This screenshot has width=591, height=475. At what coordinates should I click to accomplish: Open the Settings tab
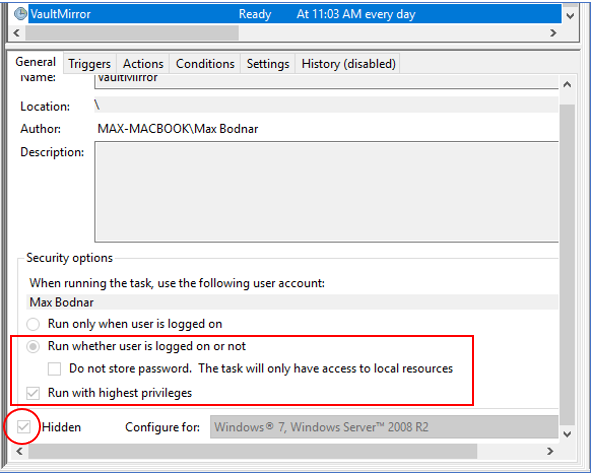click(x=268, y=64)
